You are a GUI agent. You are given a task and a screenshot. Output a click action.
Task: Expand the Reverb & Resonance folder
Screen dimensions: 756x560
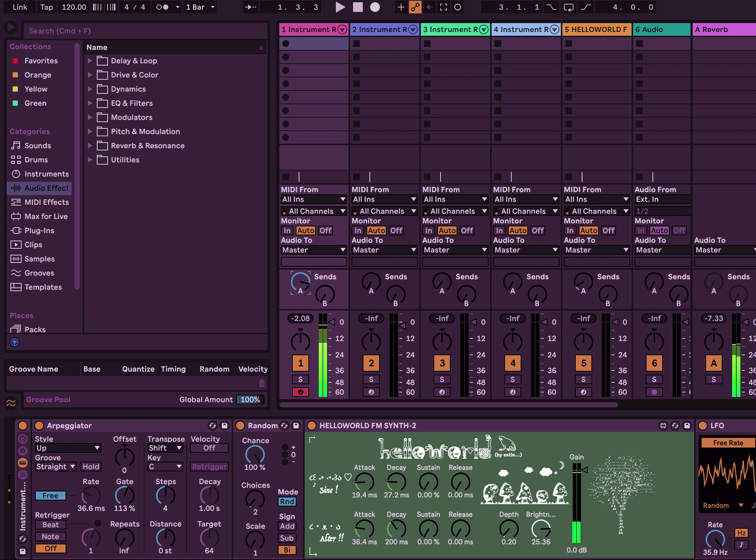90,146
